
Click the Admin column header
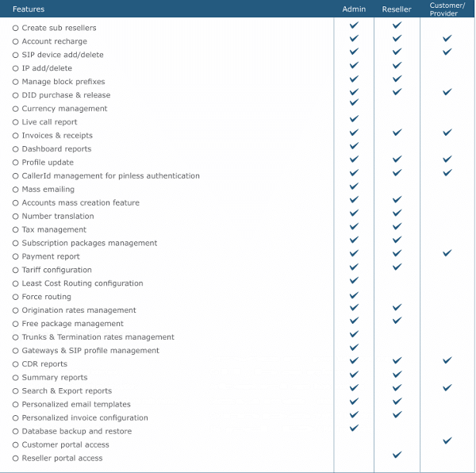tap(354, 9)
